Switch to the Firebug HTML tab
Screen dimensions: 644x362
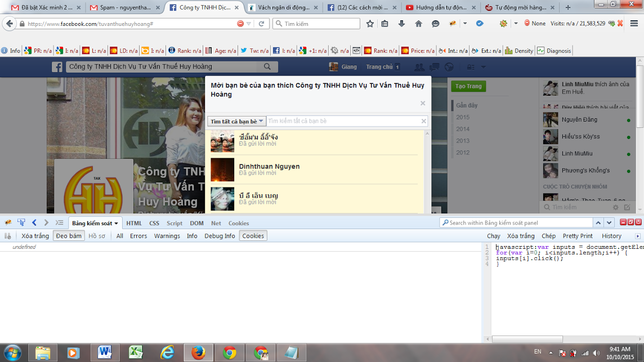click(x=134, y=223)
